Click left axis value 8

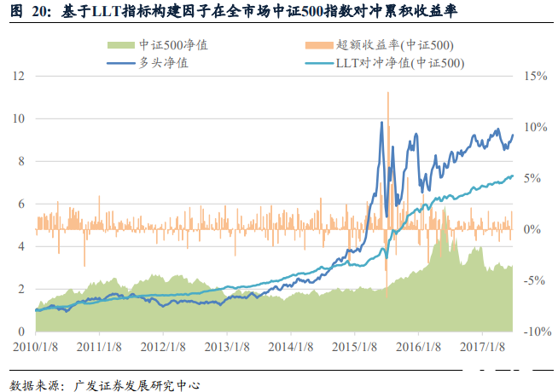pyautogui.click(x=21, y=161)
